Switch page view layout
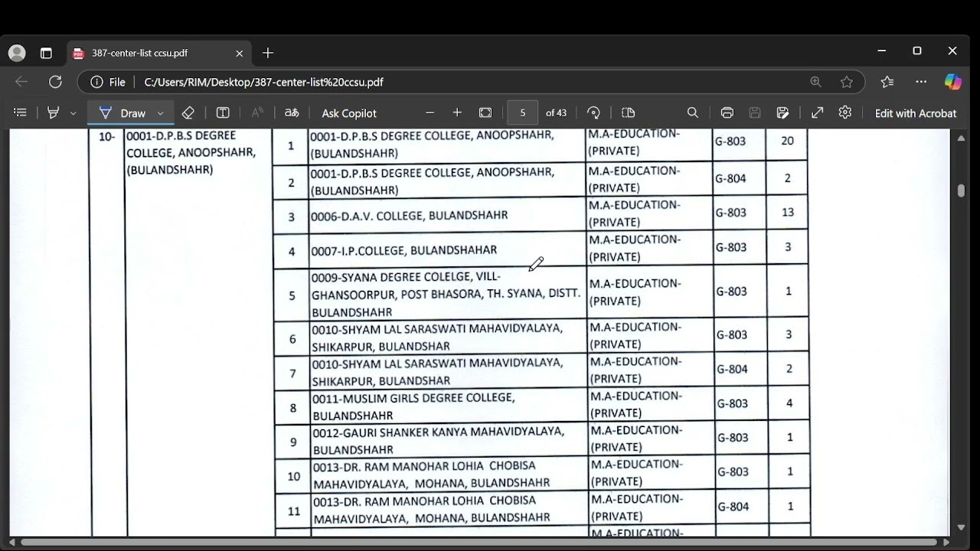The width and height of the screenshot is (980, 551). click(629, 112)
